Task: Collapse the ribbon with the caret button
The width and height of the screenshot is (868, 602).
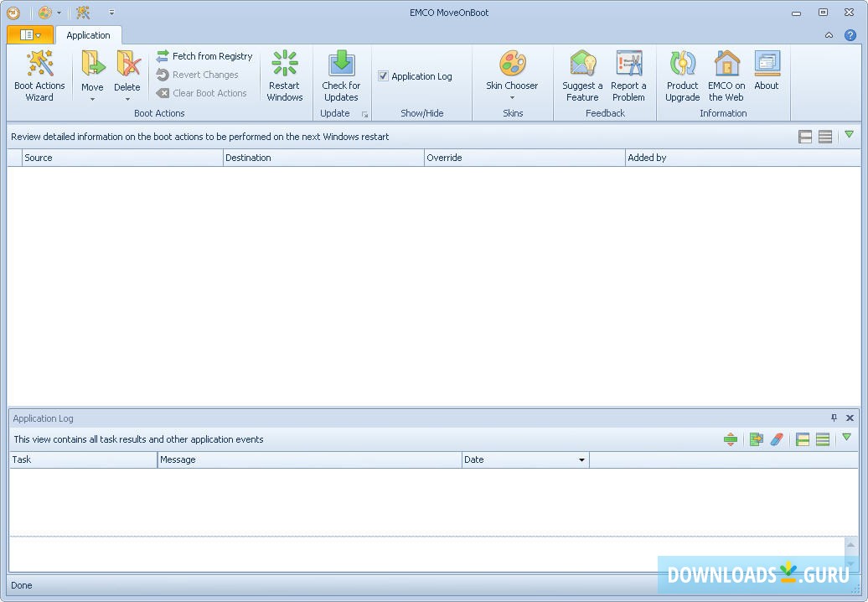Action: coord(829,35)
